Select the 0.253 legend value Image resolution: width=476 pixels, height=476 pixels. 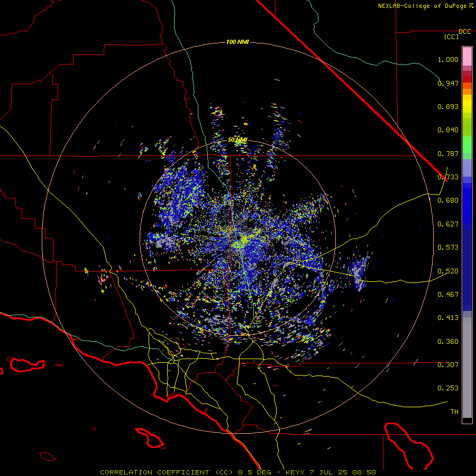[448, 388]
